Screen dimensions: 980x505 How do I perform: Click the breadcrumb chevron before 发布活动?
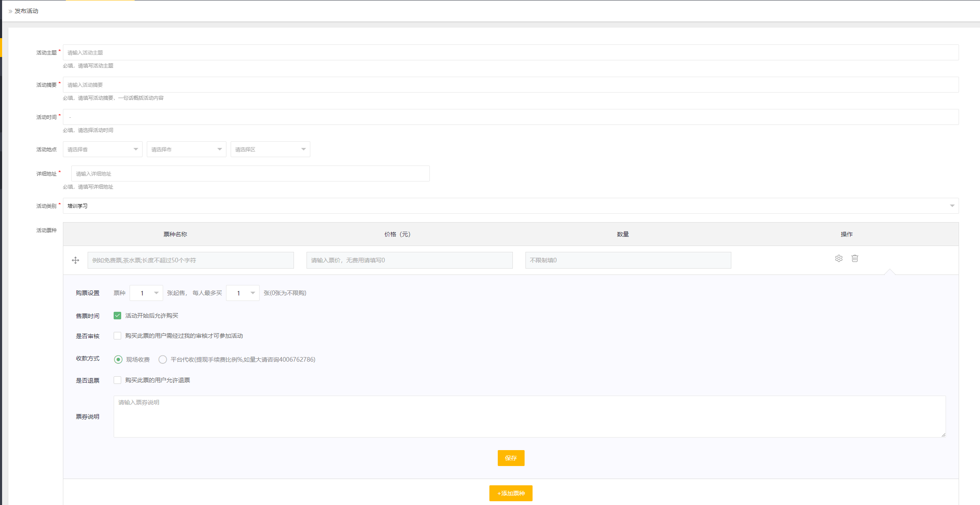10,11
